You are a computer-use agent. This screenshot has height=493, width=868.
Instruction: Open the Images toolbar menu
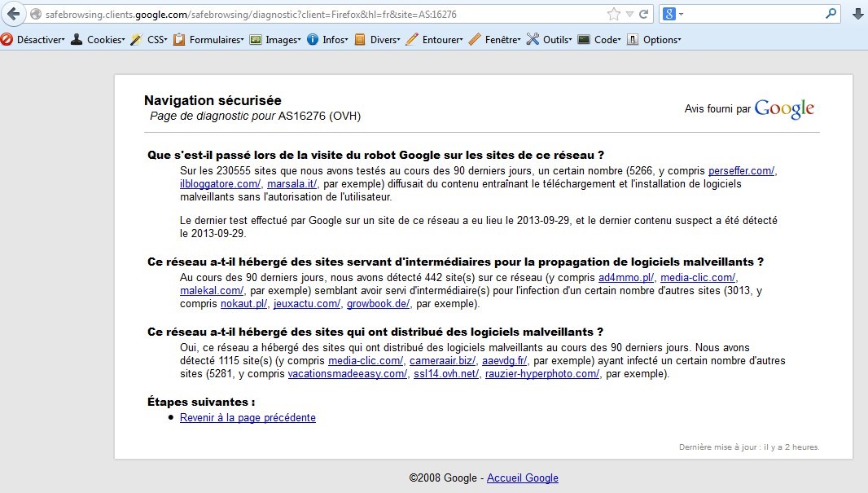tap(275, 39)
